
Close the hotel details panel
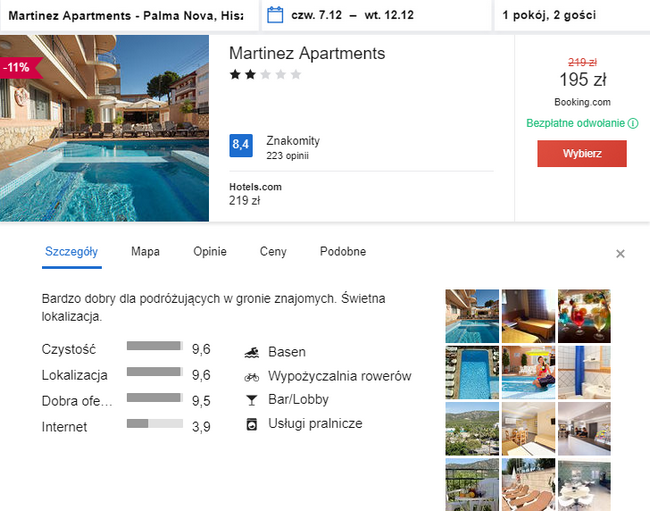click(620, 254)
